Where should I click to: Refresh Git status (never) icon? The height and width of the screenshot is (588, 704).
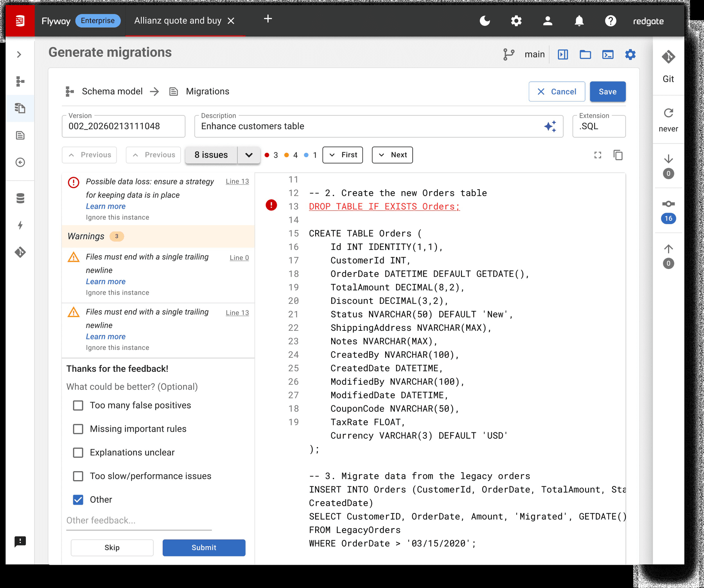click(x=668, y=113)
